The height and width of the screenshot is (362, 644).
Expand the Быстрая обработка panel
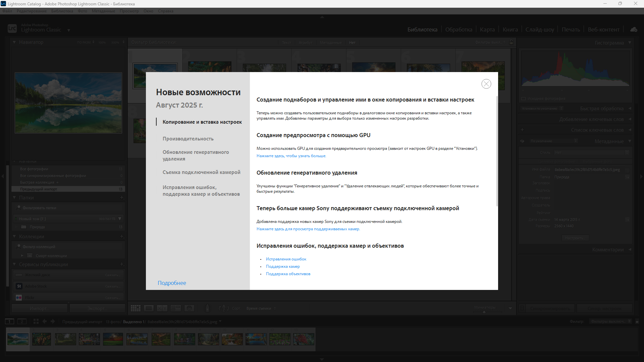630,109
